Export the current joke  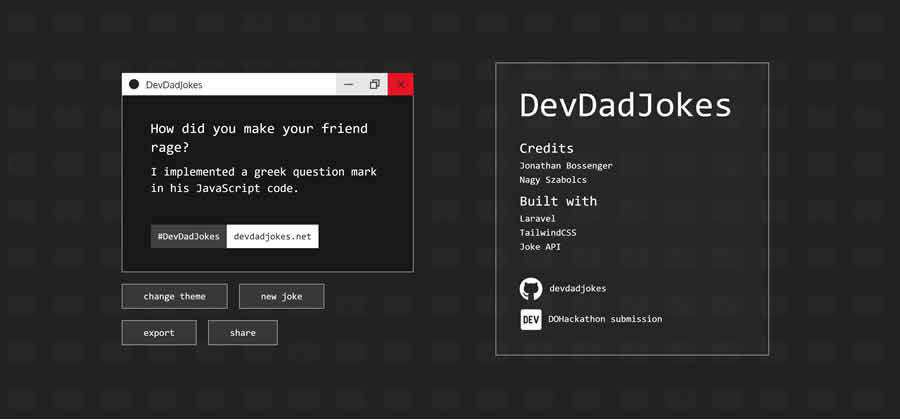click(158, 333)
